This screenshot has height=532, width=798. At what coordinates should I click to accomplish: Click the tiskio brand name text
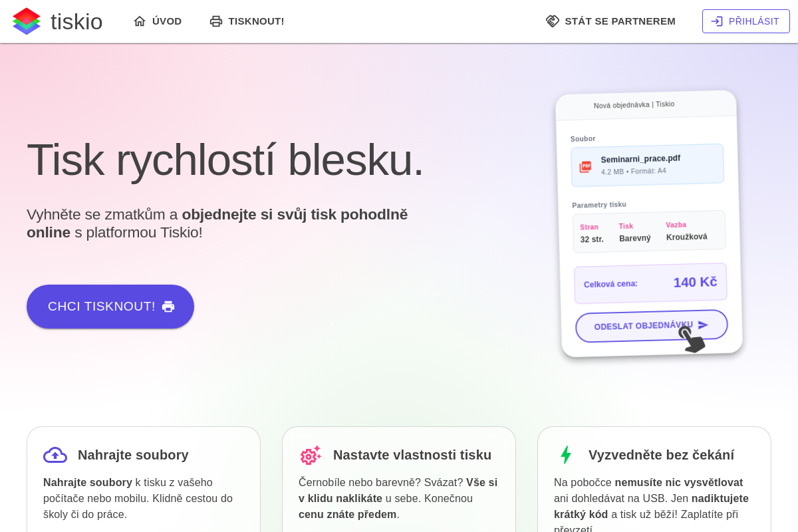(x=76, y=22)
